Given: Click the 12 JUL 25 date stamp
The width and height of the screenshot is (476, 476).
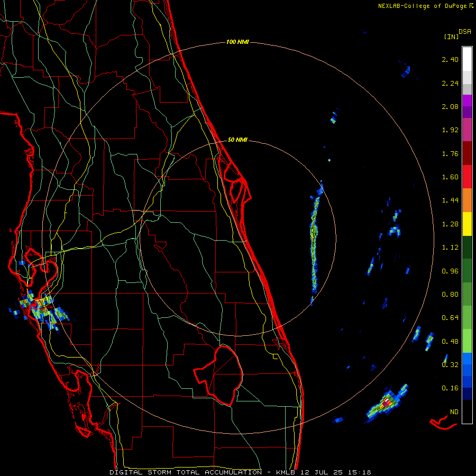Looking at the screenshot, I should (x=321, y=472).
